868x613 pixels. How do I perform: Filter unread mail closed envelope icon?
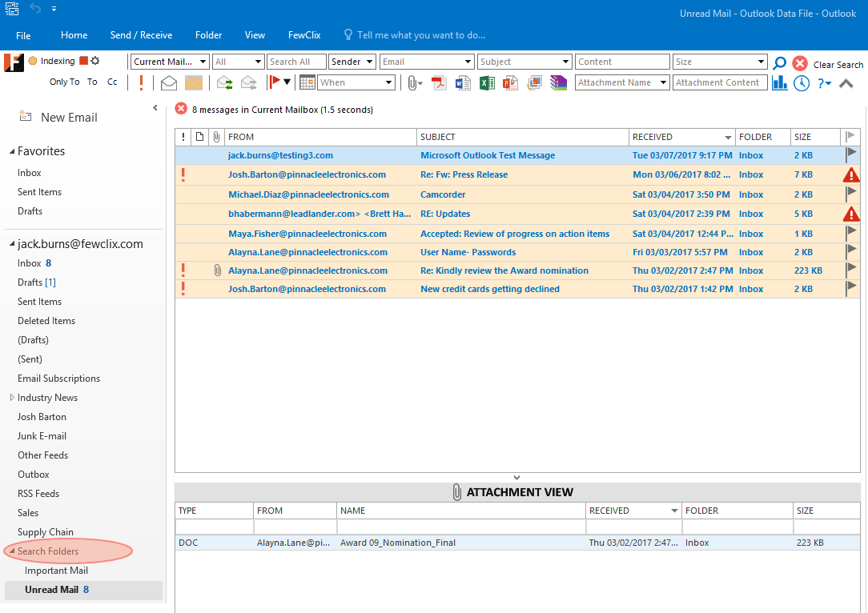(x=194, y=83)
